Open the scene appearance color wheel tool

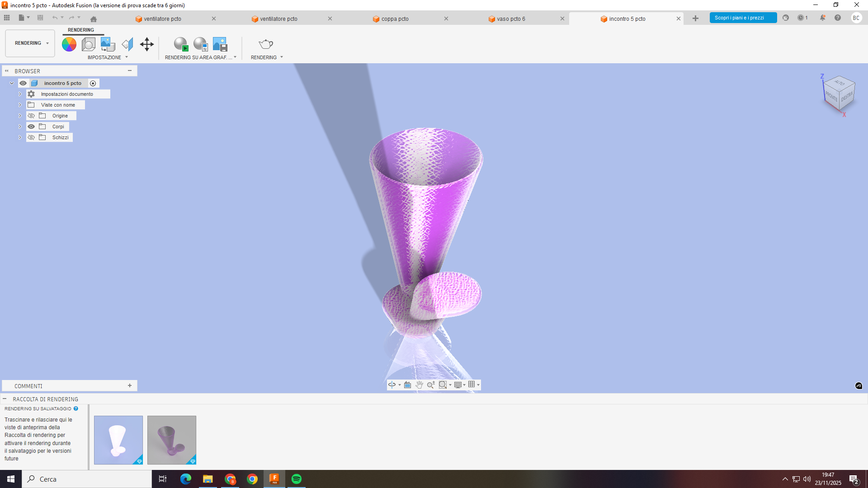click(69, 44)
